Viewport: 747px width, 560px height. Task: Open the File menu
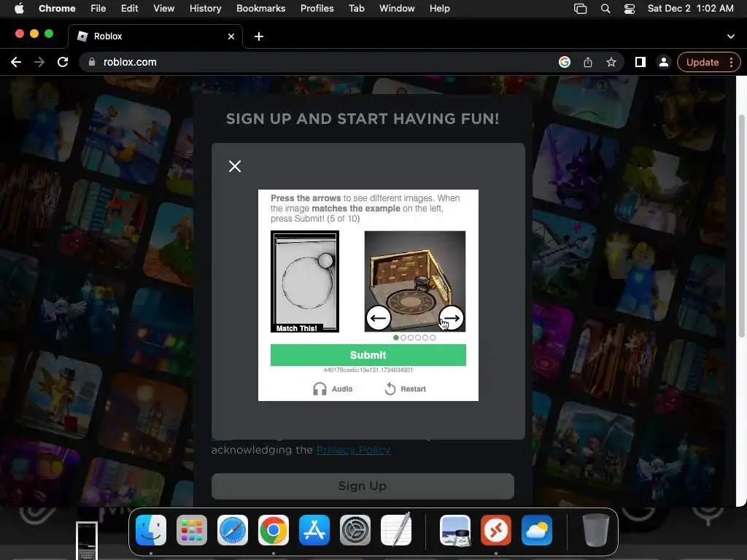tap(98, 9)
